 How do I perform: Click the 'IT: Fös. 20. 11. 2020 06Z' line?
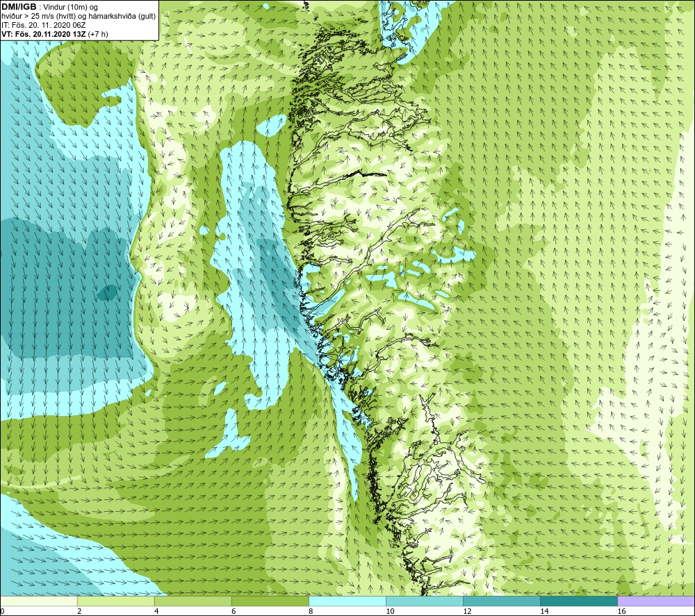(43, 25)
